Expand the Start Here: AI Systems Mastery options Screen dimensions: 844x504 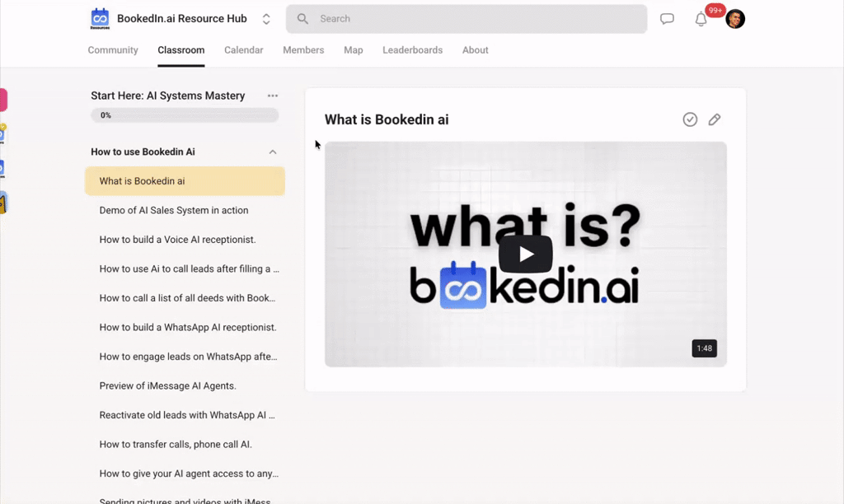pyautogui.click(x=273, y=96)
